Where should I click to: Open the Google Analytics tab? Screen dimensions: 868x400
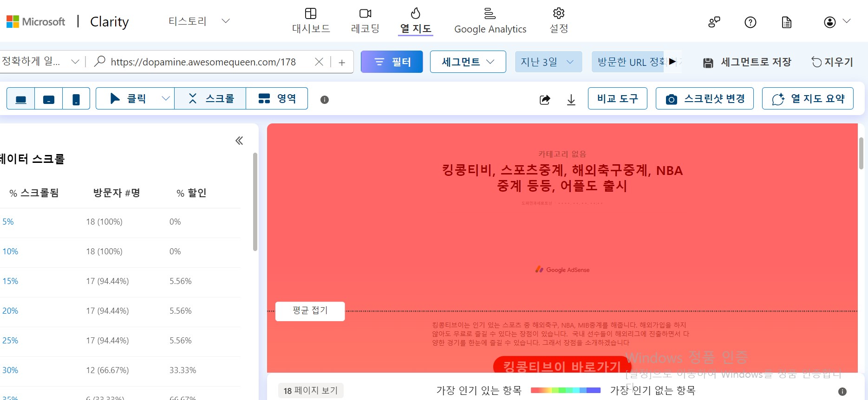490,21
